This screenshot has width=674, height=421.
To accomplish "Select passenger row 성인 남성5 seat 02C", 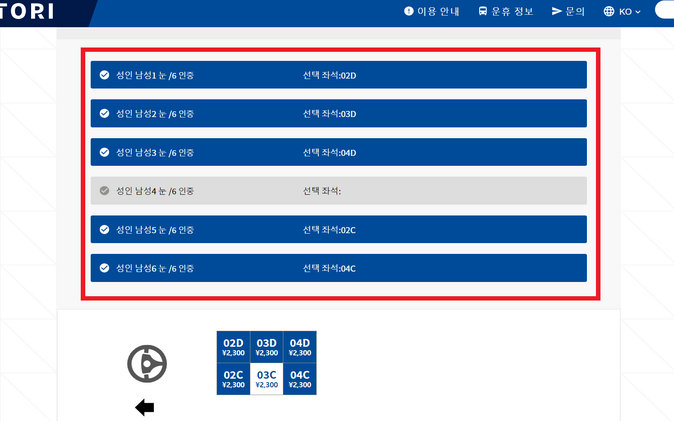I will (339, 229).
